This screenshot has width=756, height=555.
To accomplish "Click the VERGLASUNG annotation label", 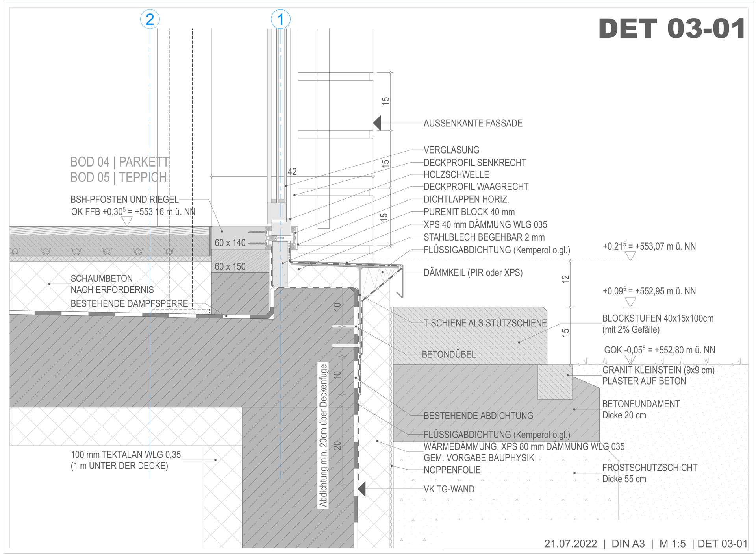I will click(x=451, y=150).
